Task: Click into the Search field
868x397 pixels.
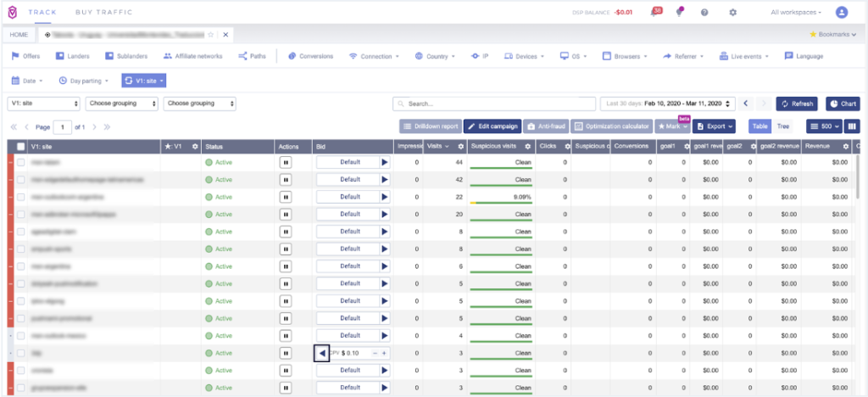Action: pos(492,103)
